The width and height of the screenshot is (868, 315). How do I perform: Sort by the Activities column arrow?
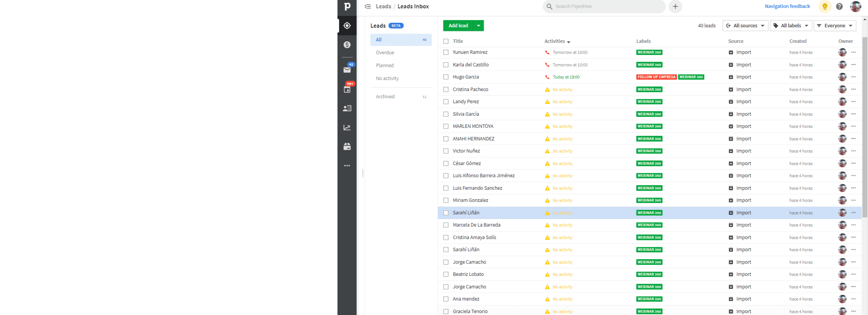click(x=569, y=42)
